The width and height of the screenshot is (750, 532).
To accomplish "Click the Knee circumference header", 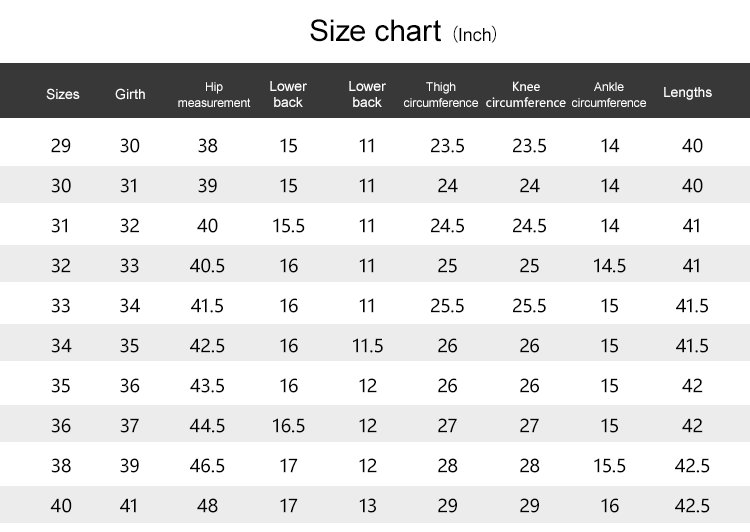I will click(x=526, y=95).
